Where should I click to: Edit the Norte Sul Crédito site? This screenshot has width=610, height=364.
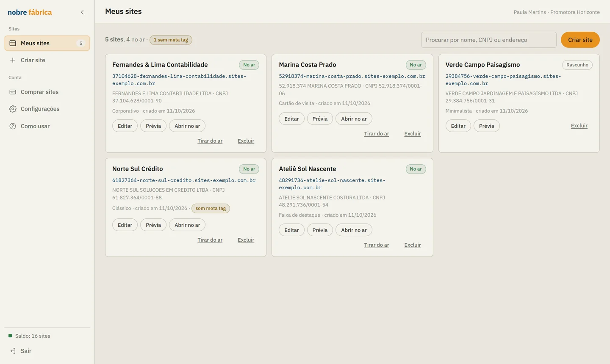[125, 225]
